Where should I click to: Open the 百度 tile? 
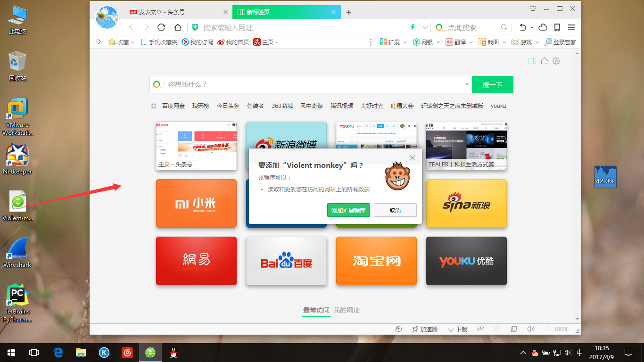coord(286,261)
